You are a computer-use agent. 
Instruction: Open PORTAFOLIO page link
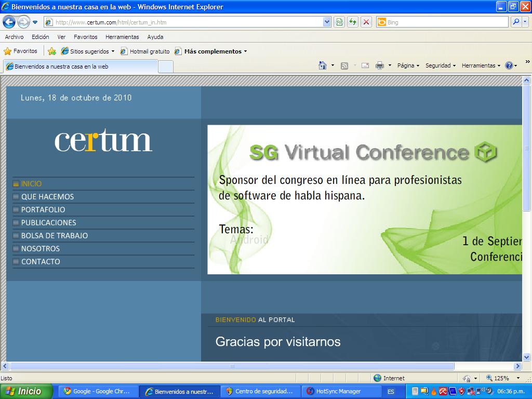(x=43, y=210)
